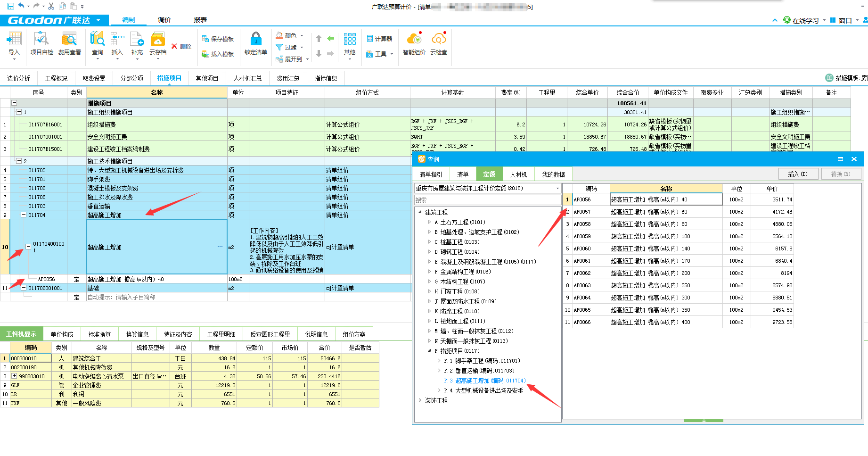The image size is (868, 456).
Task: Select quota row AP0060
Action: (x=679, y=249)
